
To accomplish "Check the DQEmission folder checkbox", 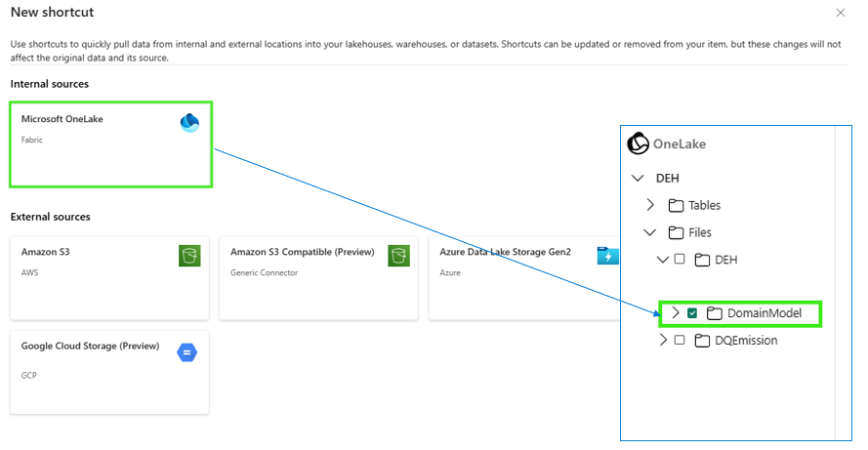I will pyautogui.click(x=680, y=341).
